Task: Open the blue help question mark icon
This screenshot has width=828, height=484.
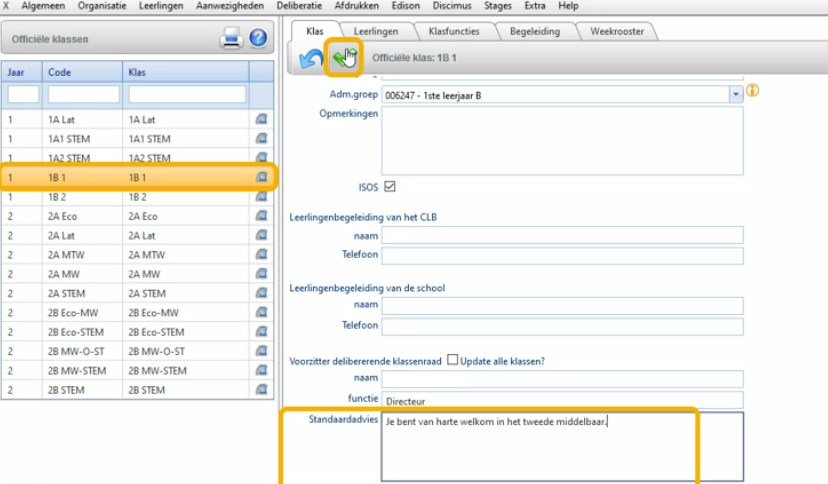Action: [258, 39]
